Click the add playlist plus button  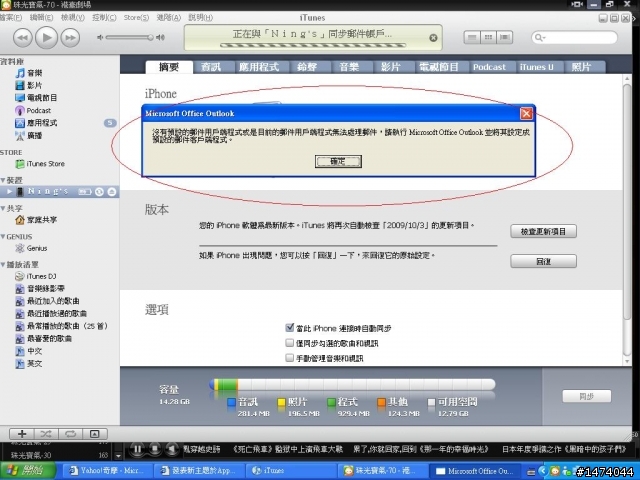point(22,434)
